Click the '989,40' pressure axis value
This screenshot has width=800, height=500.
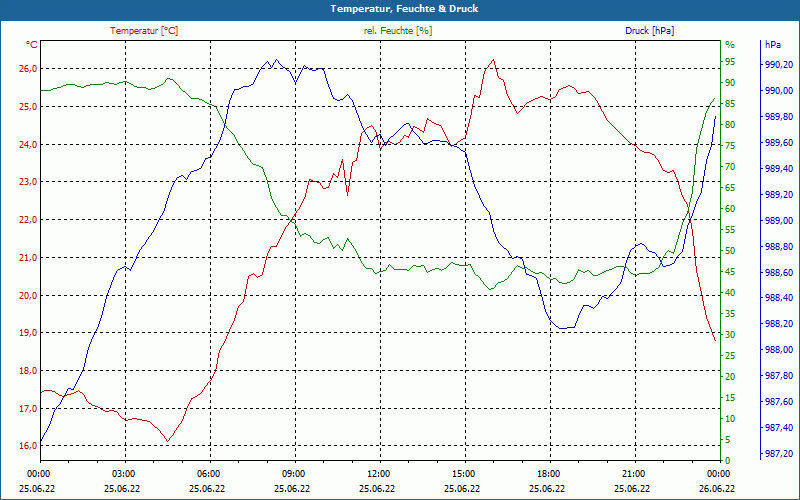click(779, 169)
